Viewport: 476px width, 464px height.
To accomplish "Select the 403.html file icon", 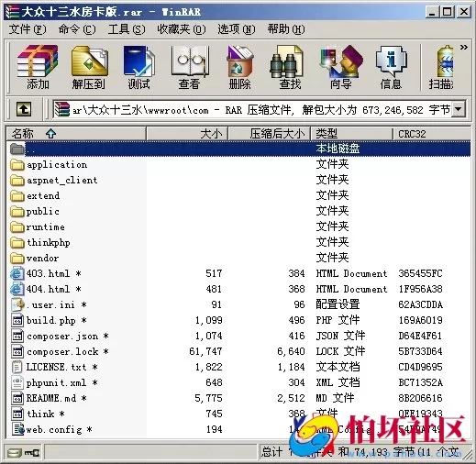I will click(17, 273).
